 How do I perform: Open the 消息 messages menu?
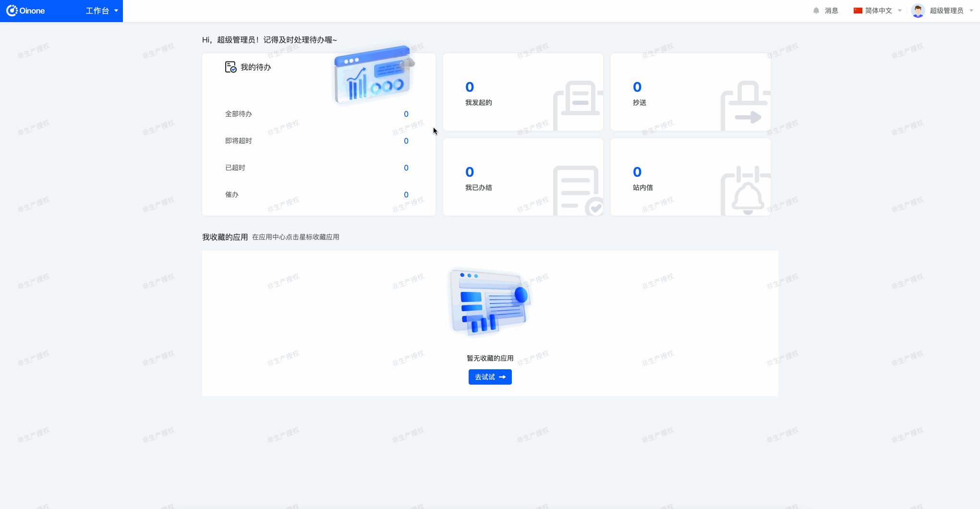tap(831, 11)
